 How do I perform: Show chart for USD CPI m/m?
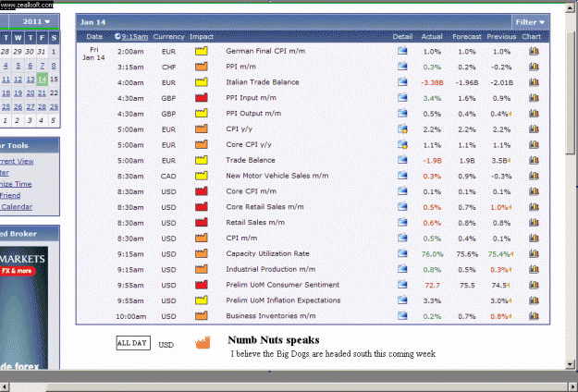tap(534, 238)
